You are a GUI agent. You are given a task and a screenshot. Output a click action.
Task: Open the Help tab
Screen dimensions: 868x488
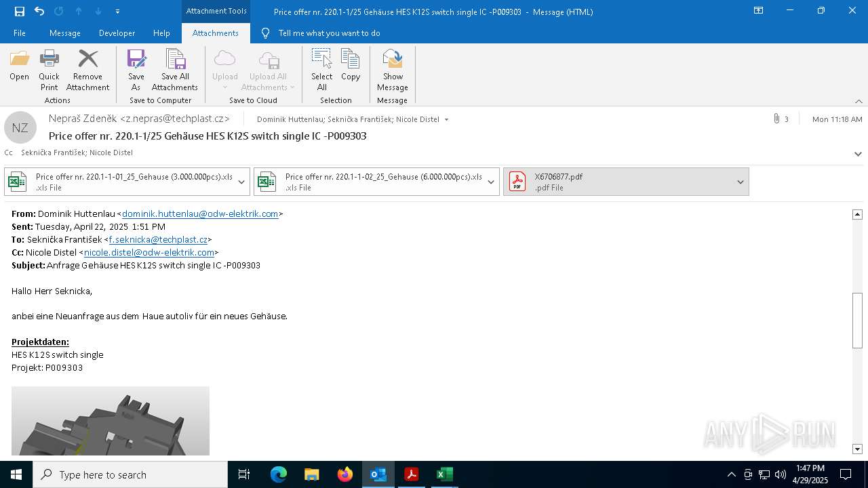pyautogui.click(x=161, y=33)
